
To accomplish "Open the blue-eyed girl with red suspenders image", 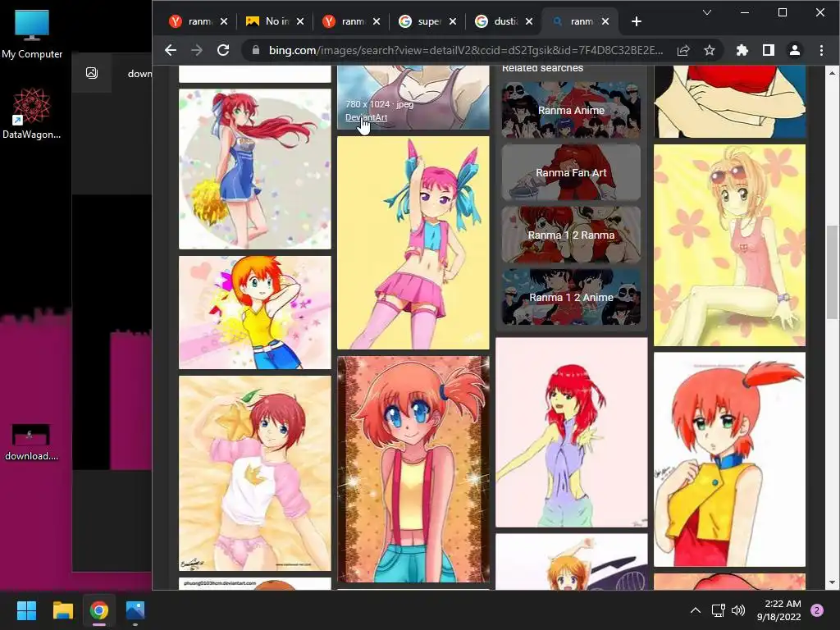I will [x=413, y=469].
